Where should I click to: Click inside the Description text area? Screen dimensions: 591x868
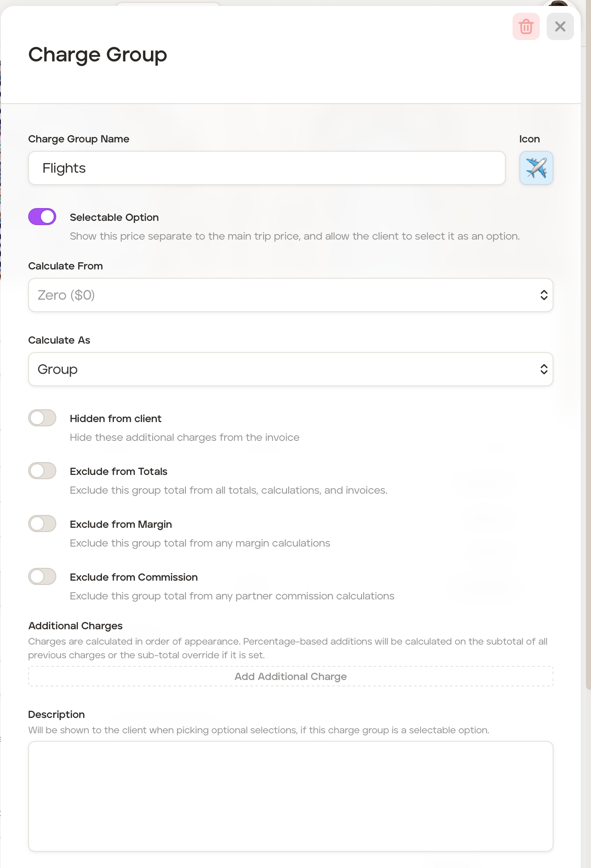point(290,796)
